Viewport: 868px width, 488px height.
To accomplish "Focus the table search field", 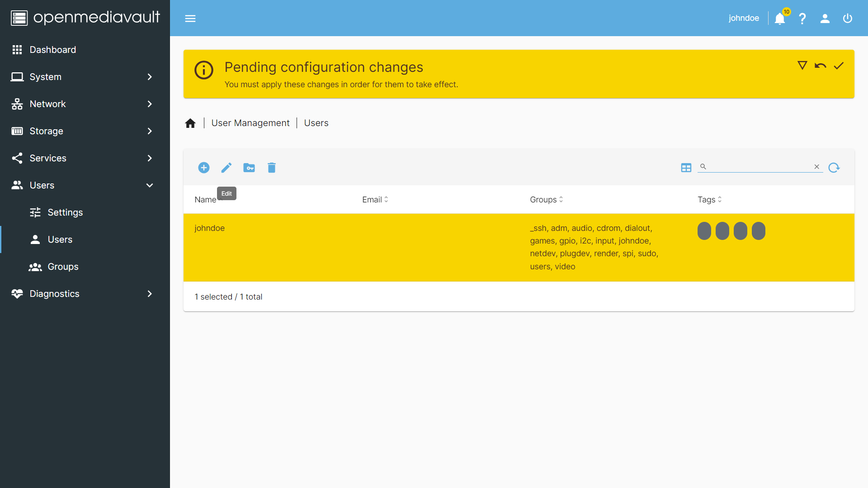I will [x=759, y=167].
